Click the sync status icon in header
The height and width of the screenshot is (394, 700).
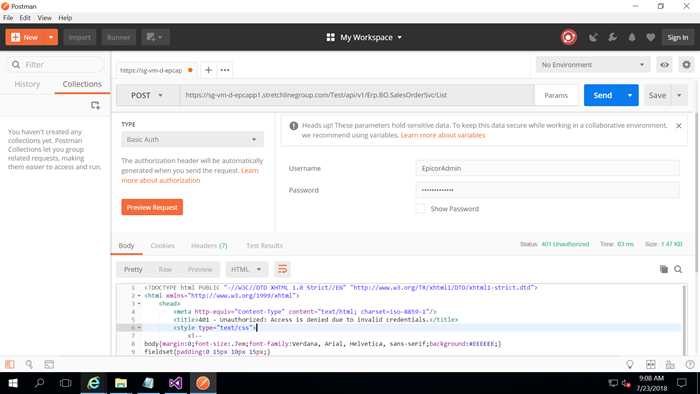click(568, 37)
